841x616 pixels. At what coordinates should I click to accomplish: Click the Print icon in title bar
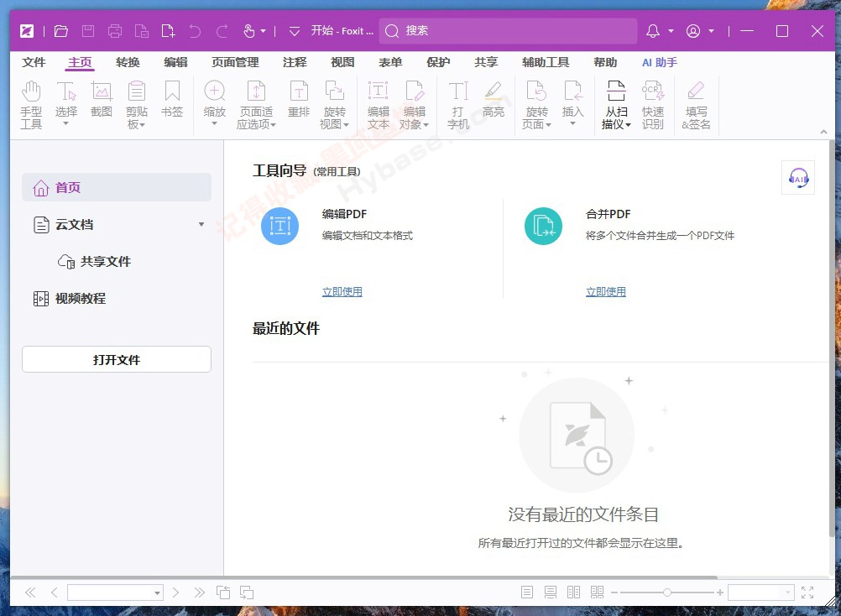(115, 31)
